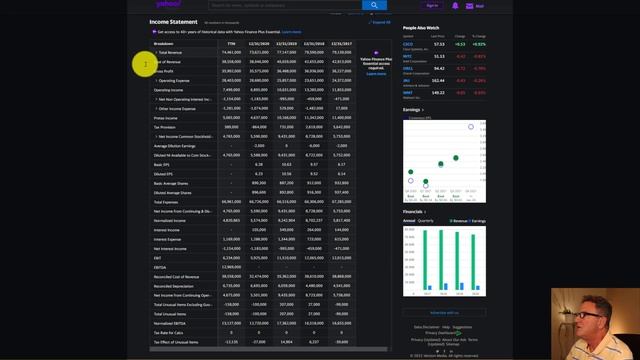The width and height of the screenshot is (640, 360).
Task: Click the search input field
Action: click(285, 5)
